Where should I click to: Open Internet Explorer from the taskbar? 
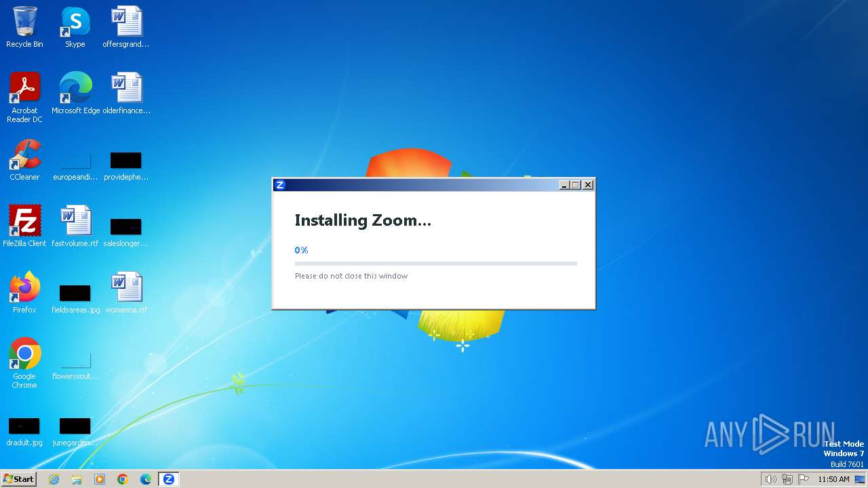[x=54, y=479]
